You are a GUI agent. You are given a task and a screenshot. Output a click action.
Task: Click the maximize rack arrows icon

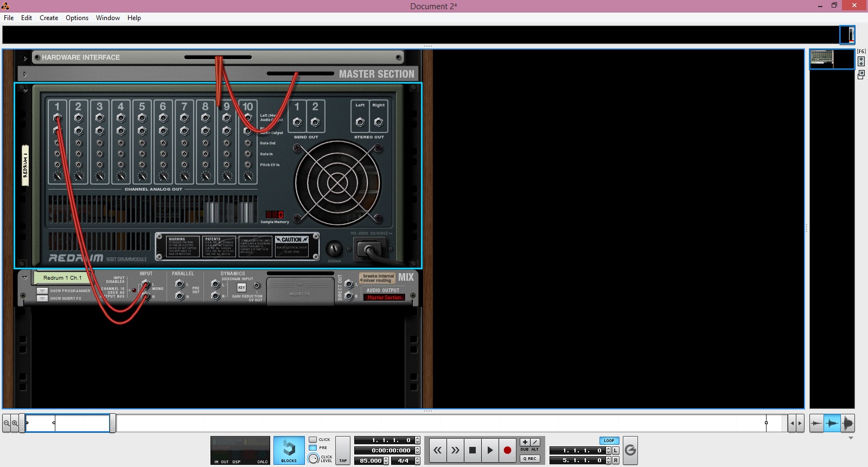click(861, 61)
